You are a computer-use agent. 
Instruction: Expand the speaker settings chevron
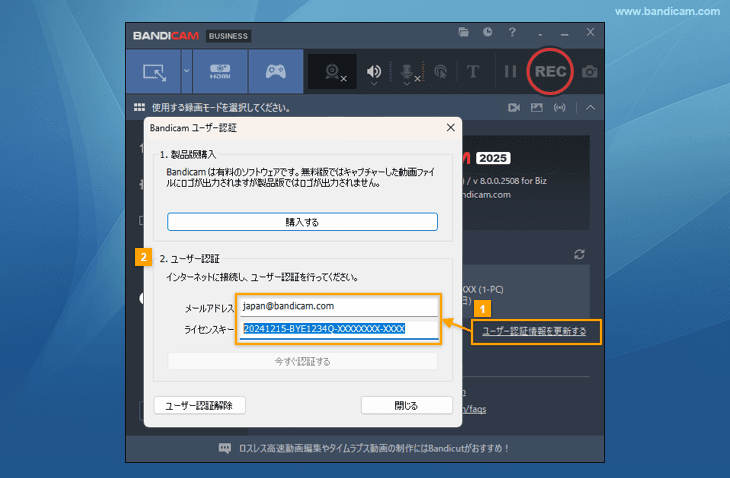pos(373,84)
